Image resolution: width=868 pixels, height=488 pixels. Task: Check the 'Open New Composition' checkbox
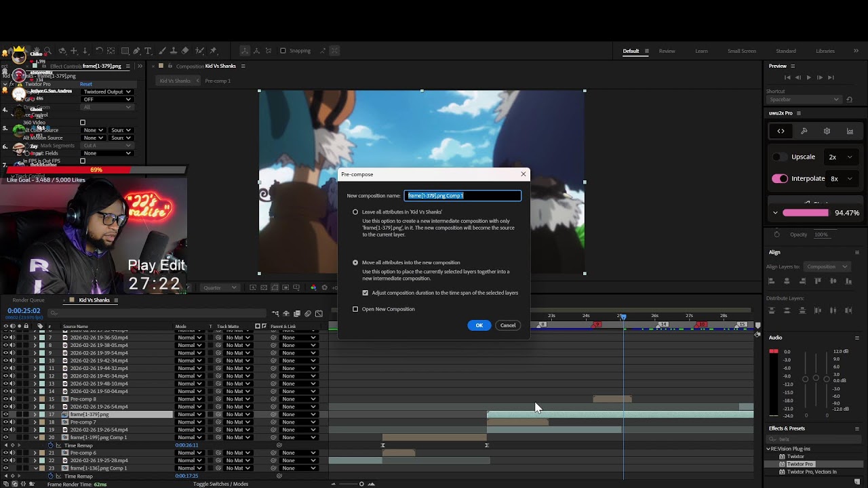point(355,309)
